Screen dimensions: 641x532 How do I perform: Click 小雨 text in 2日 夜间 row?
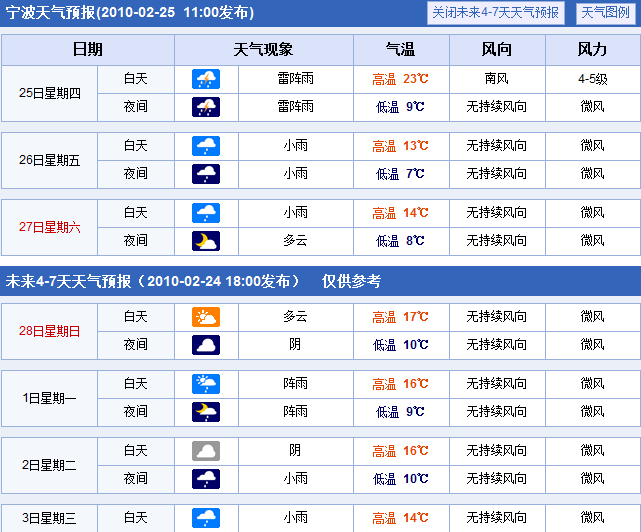(x=296, y=478)
